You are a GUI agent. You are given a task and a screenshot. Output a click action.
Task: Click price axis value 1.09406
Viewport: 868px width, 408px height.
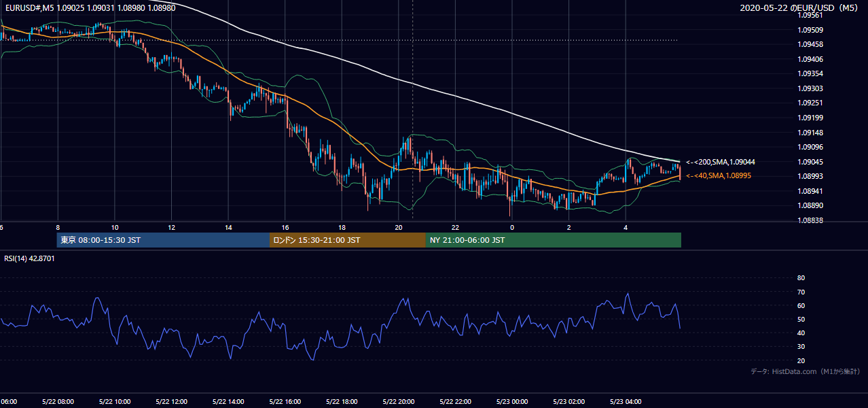click(810, 59)
